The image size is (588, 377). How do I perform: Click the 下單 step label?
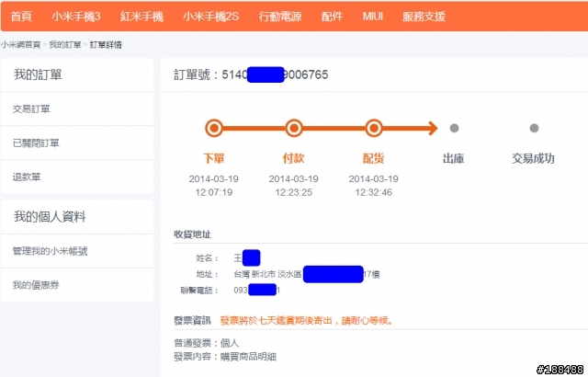click(x=214, y=158)
